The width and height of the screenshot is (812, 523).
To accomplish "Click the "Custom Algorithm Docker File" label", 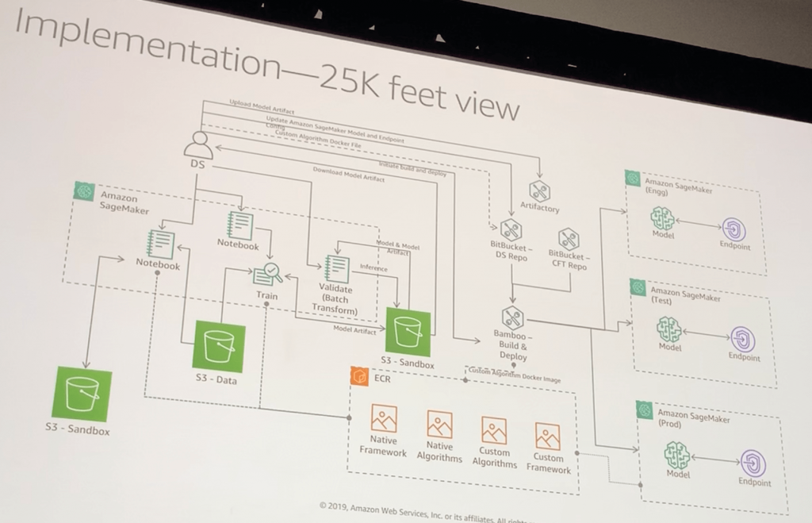I will point(318,139).
